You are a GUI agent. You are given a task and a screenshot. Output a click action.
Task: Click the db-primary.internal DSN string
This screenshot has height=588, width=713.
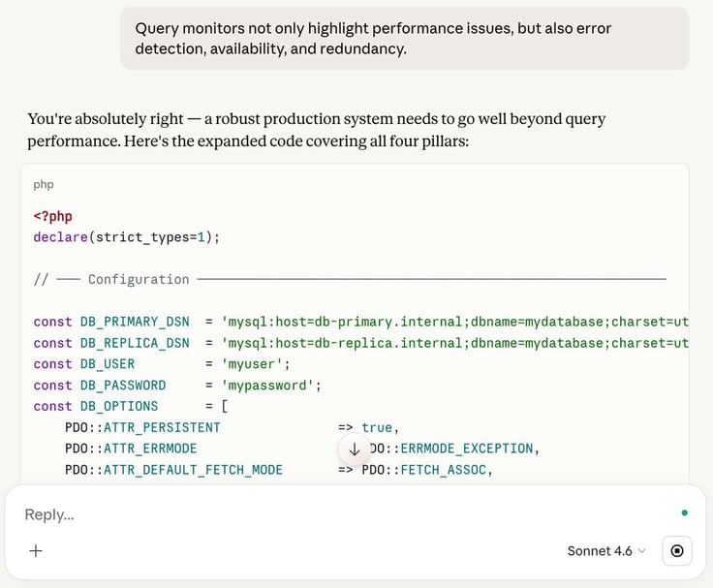454,322
